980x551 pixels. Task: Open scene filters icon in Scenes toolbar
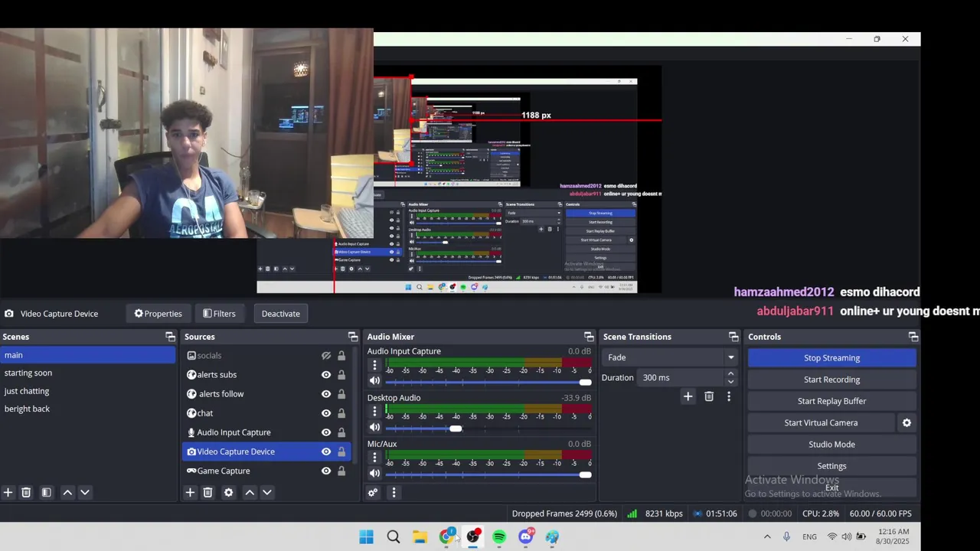click(46, 493)
